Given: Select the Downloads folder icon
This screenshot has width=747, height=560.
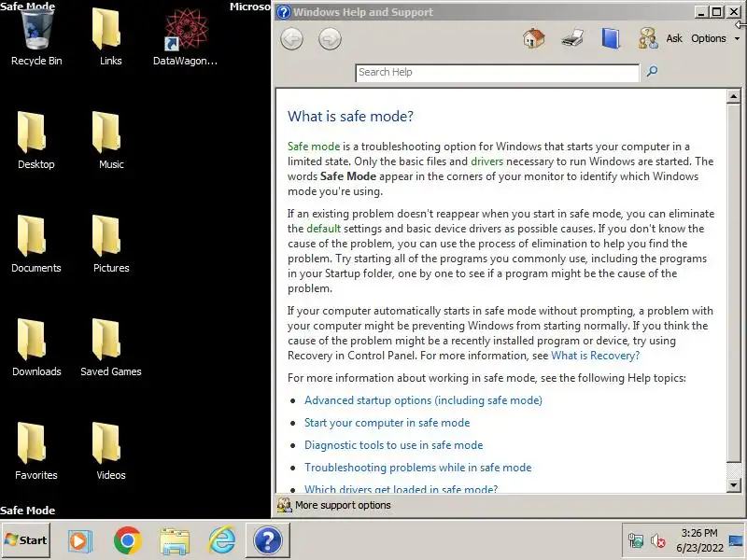Looking at the screenshot, I should click(36, 348).
